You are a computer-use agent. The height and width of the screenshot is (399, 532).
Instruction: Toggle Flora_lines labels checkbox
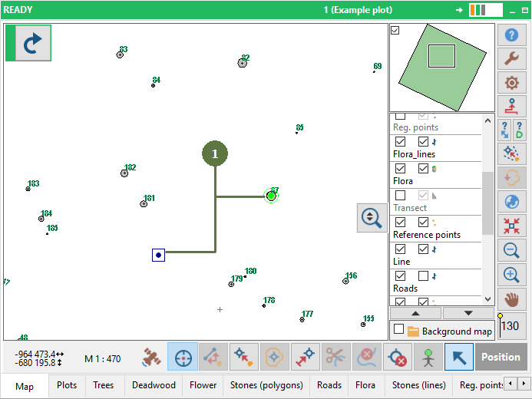tap(423, 141)
